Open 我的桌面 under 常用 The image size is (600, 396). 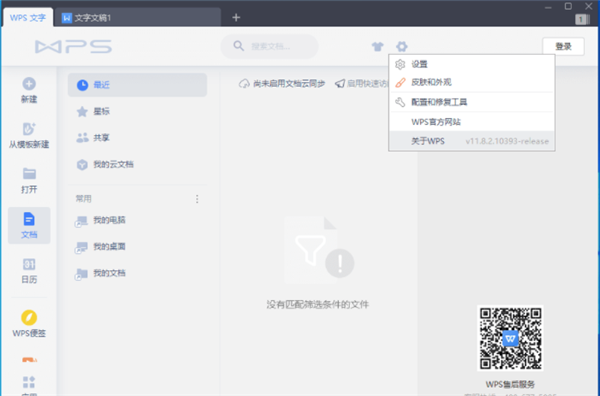(137, 247)
